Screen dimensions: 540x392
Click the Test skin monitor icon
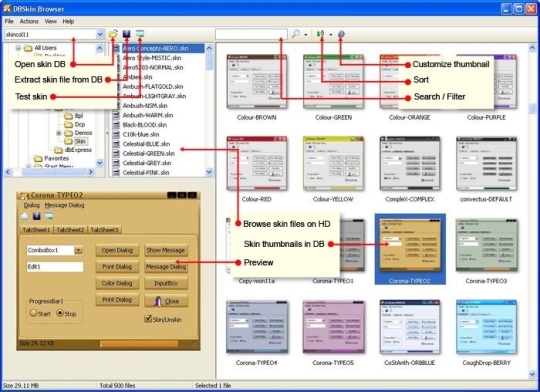(x=140, y=34)
